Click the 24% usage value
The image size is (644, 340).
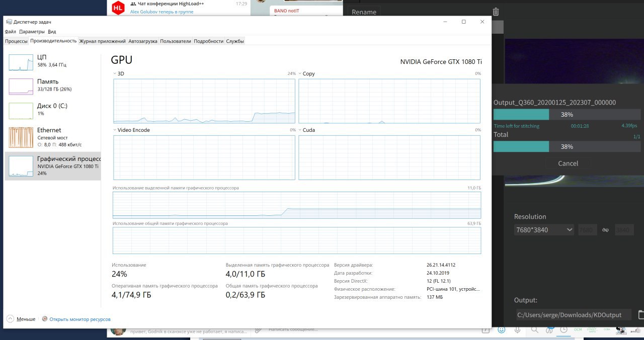(x=119, y=274)
